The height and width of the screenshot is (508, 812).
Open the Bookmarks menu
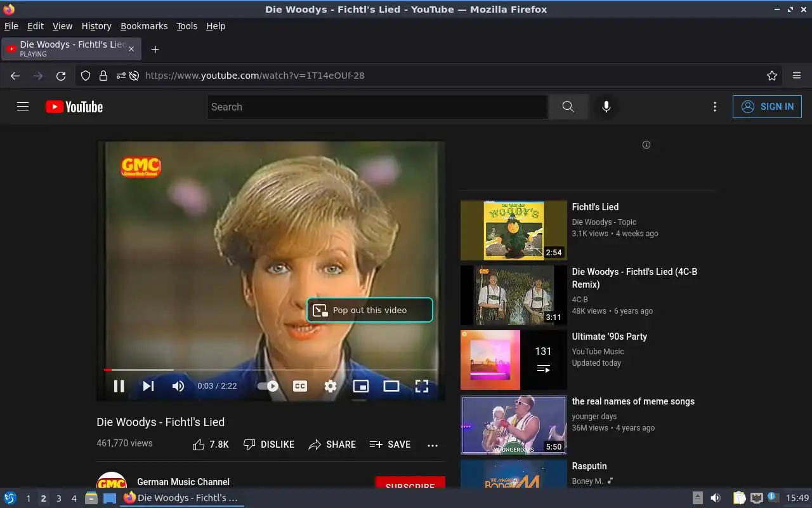point(144,26)
